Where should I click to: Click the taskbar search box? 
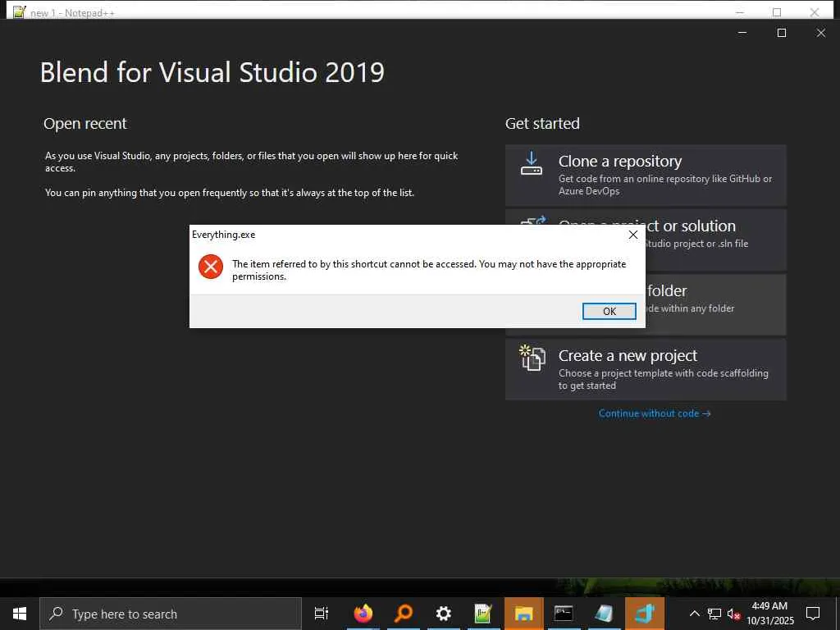(171, 614)
